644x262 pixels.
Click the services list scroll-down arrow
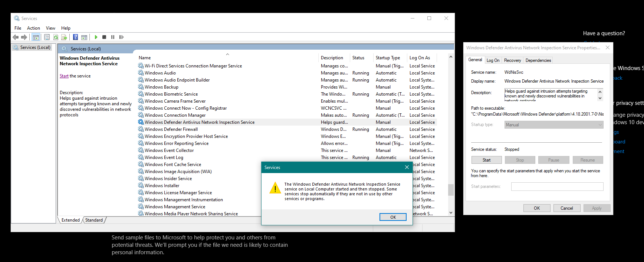[x=451, y=213]
